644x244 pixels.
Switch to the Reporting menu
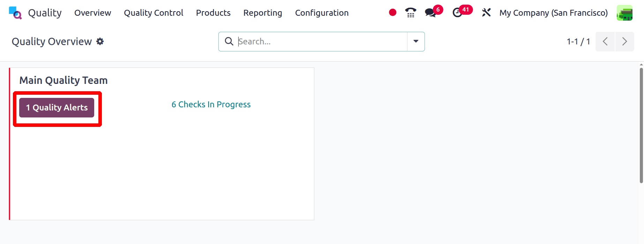click(x=263, y=13)
